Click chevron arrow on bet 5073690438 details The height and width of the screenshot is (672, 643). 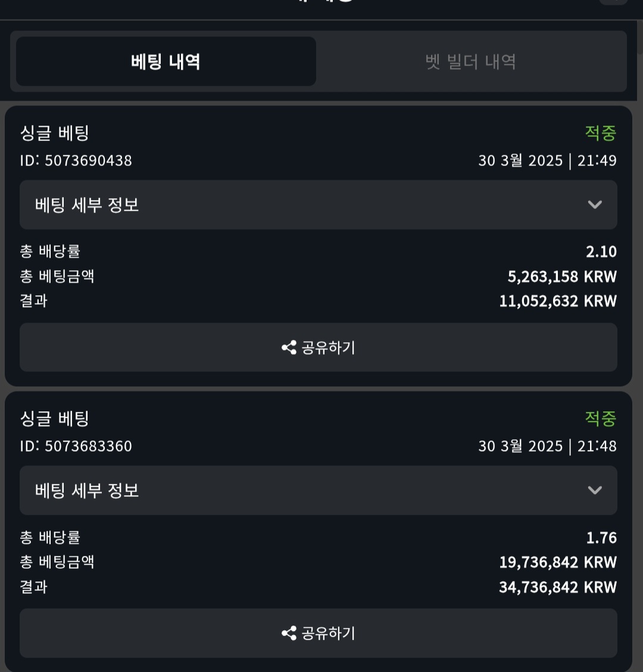pyautogui.click(x=594, y=205)
